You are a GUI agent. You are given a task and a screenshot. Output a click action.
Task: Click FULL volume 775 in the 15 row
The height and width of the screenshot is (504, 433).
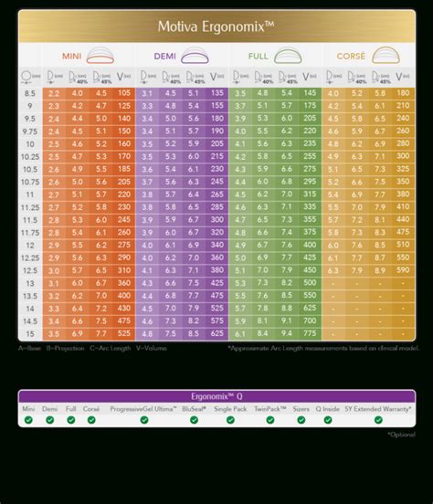310,333
